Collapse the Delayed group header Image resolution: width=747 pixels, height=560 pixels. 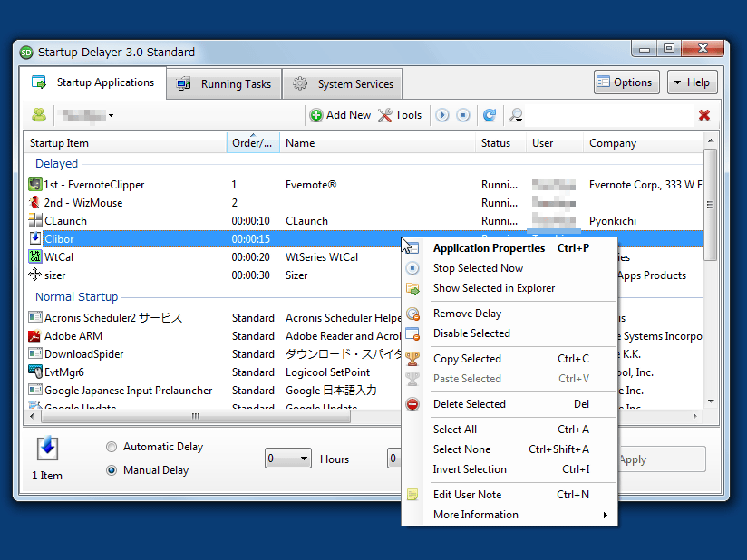[x=57, y=163]
